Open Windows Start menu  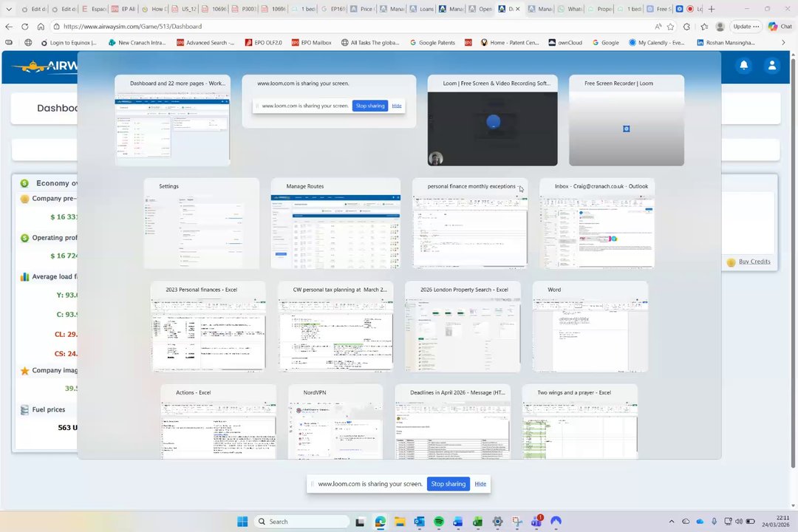coord(243,522)
